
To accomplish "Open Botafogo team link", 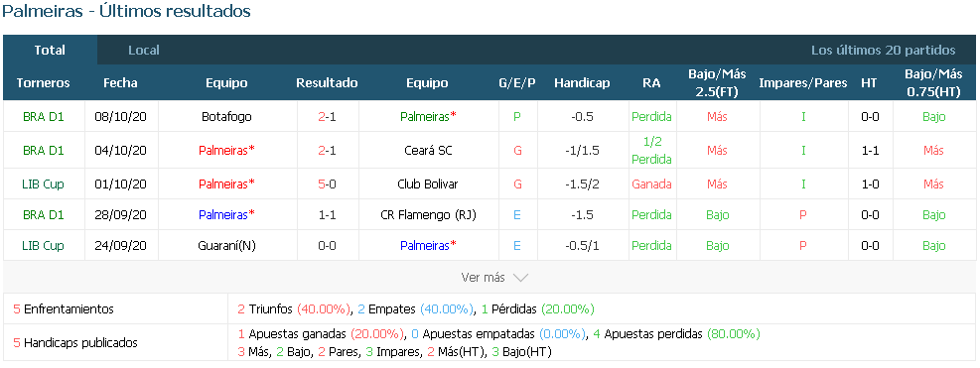I will (x=226, y=117).
